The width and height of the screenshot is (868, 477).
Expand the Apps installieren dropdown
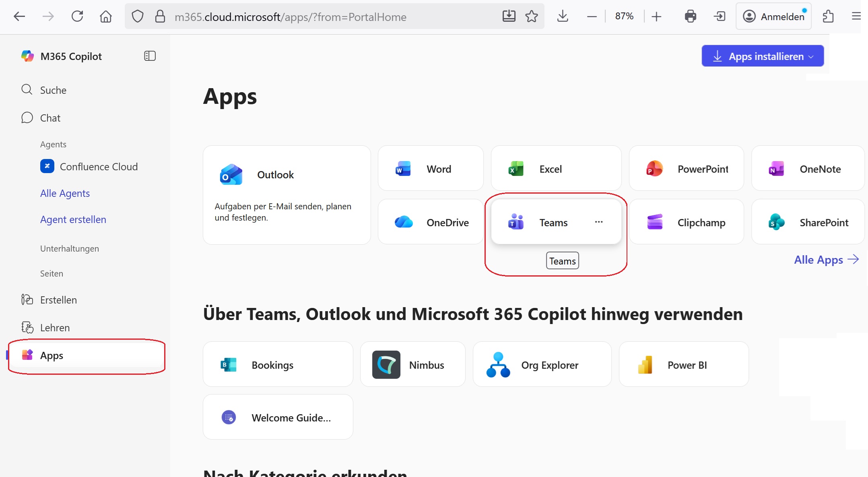click(810, 56)
